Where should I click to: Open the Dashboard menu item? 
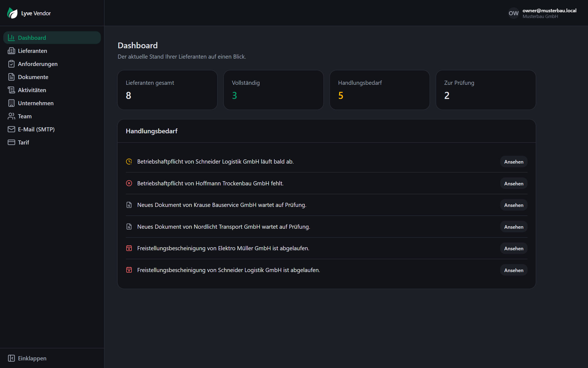52,38
